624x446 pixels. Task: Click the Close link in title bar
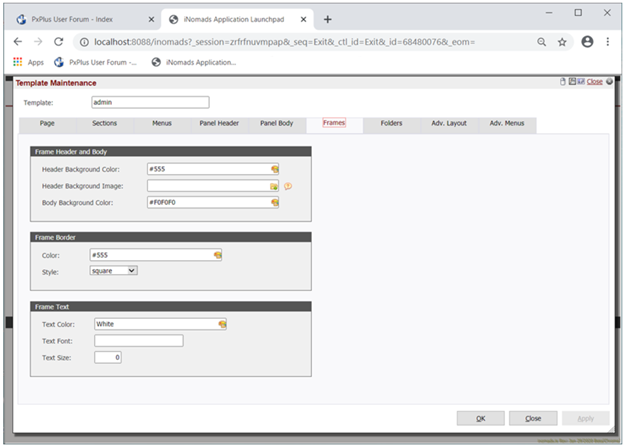click(594, 82)
